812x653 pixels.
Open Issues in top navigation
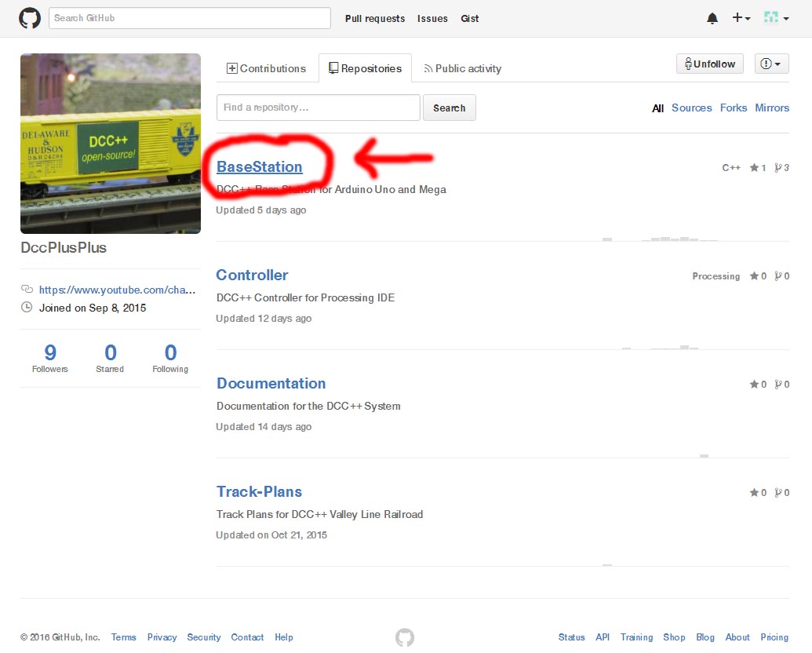point(432,19)
